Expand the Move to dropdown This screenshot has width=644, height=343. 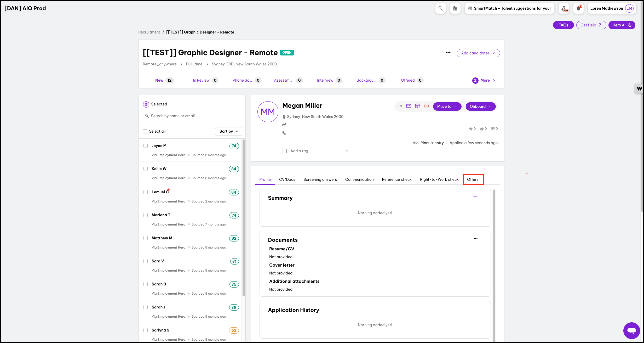point(447,106)
